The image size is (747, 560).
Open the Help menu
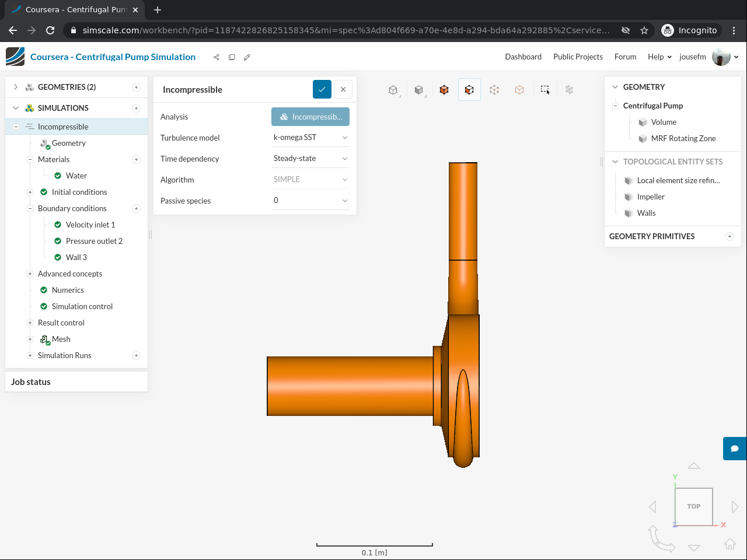tap(659, 57)
